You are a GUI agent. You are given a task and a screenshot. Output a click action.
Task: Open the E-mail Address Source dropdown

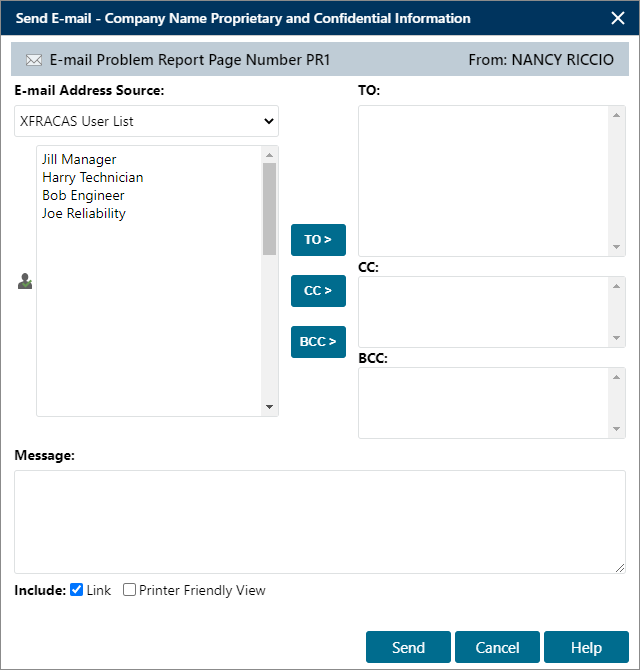tap(147, 121)
